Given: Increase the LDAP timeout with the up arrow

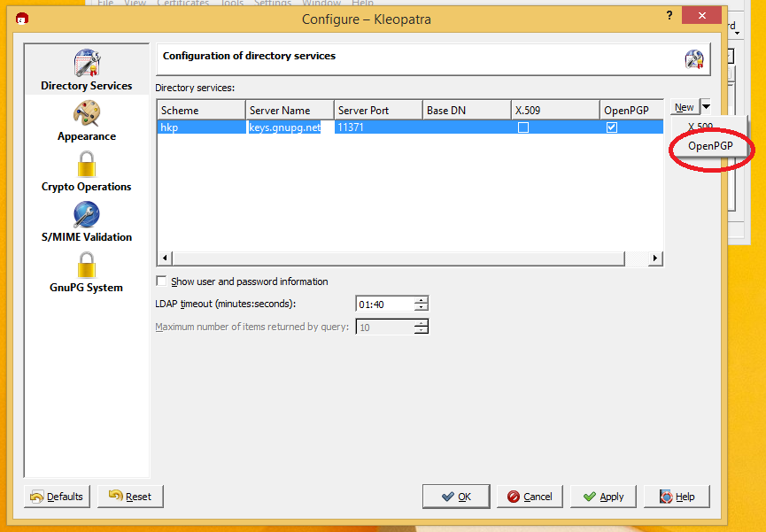Looking at the screenshot, I should (422, 300).
